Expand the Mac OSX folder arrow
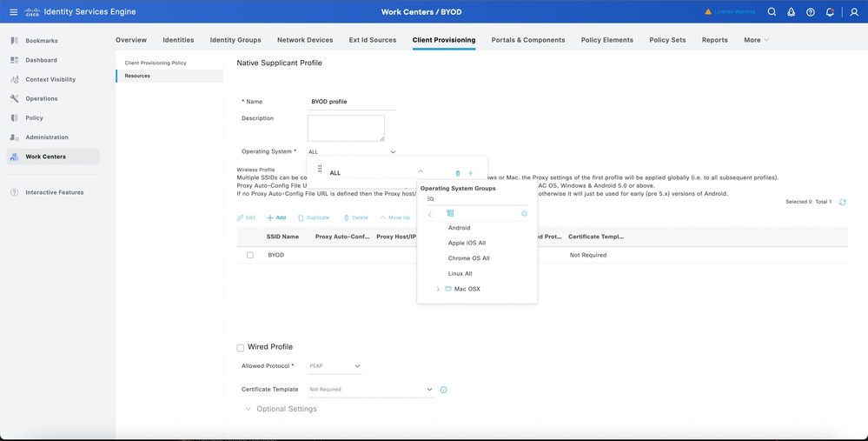 tap(438, 289)
